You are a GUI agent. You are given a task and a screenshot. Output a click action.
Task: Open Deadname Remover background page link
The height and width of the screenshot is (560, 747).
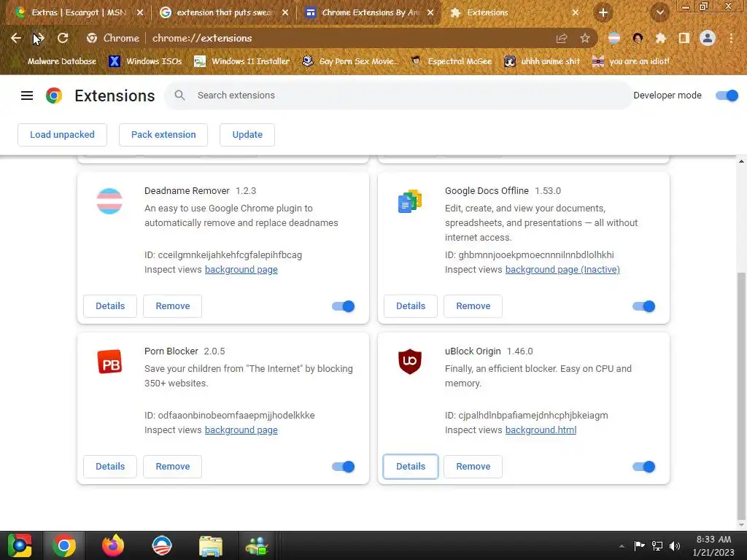[x=241, y=270]
